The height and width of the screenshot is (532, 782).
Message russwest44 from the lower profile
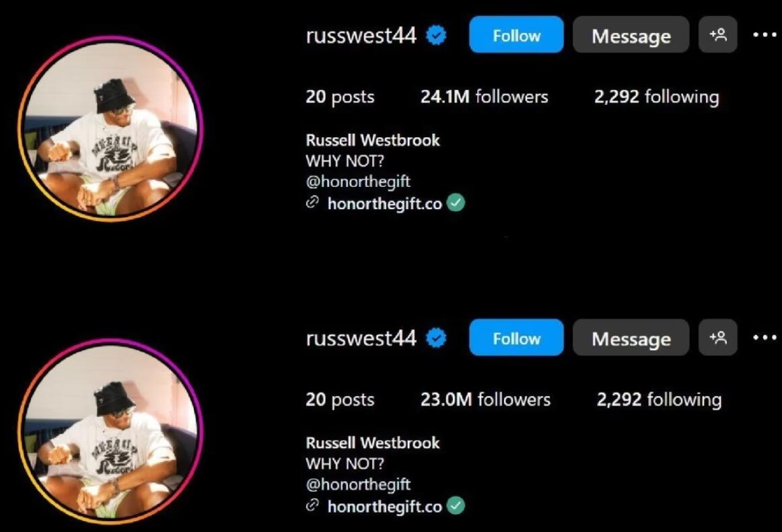631,338
